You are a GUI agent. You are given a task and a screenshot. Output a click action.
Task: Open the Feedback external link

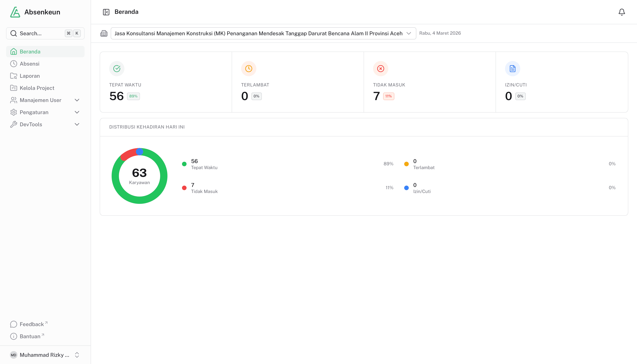pyautogui.click(x=31, y=324)
